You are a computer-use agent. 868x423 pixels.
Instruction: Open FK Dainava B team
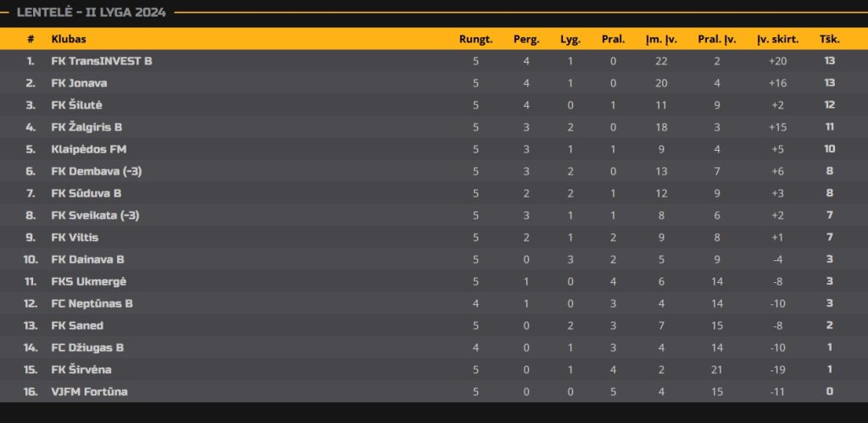88,259
